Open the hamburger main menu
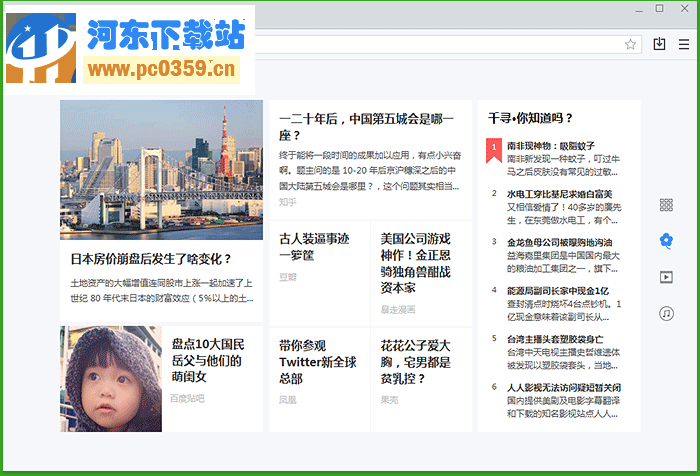This screenshot has width=700, height=476. [x=683, y=44]
